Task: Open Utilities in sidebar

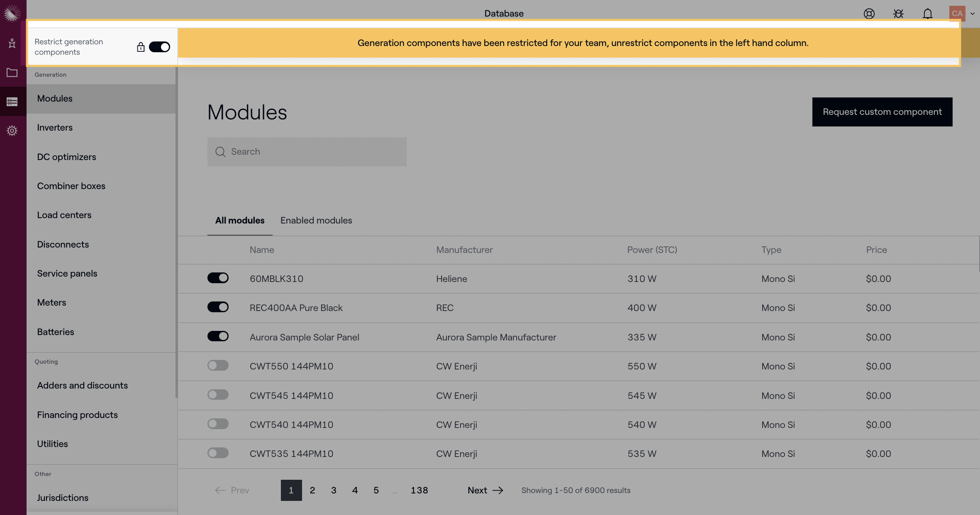Action: pos(101,444)
